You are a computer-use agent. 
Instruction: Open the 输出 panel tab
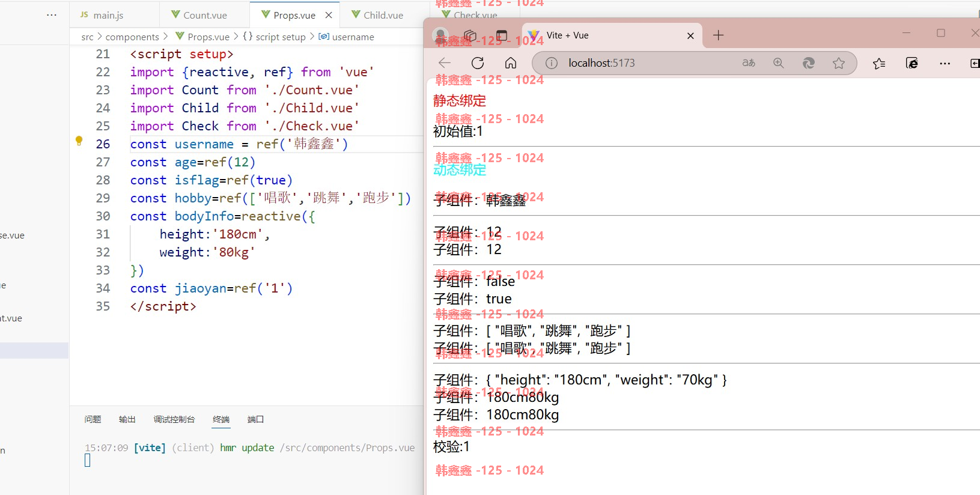[x=127, y=419]
